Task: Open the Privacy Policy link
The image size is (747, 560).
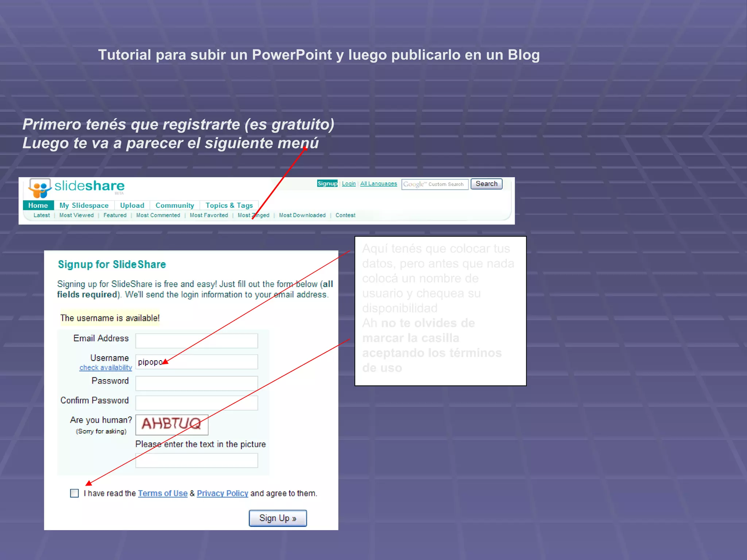Action: 222,493
